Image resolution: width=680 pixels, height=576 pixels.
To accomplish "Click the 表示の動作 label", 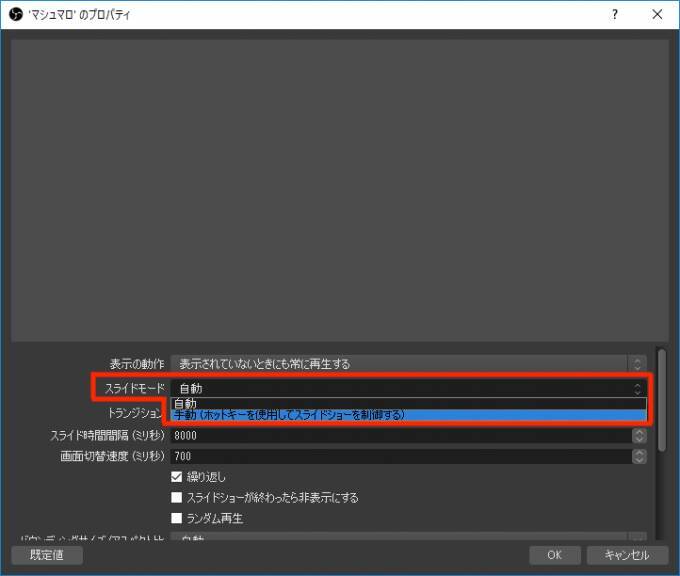I will [137, 363].
